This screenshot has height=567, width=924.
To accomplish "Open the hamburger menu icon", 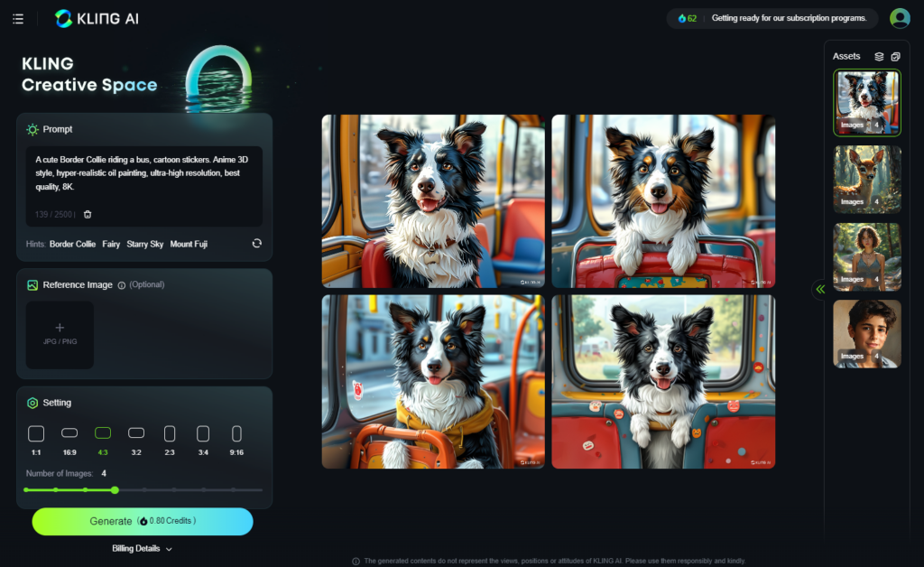I will pos(18,19).
